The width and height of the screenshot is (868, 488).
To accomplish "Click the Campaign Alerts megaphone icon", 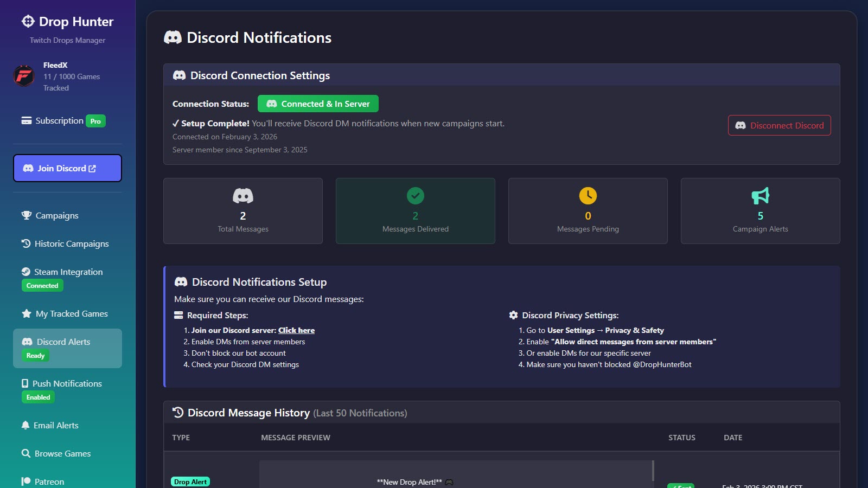I will point(759,195).
